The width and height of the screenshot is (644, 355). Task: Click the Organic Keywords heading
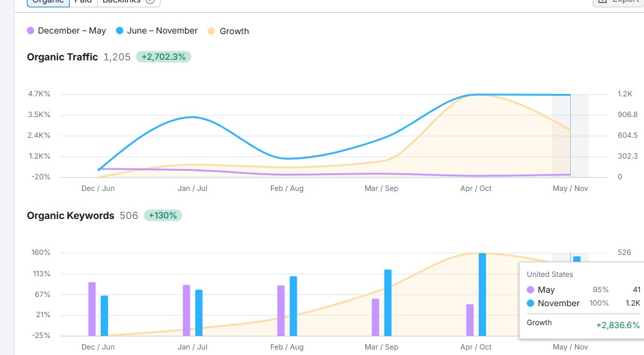tap(70, 215)
